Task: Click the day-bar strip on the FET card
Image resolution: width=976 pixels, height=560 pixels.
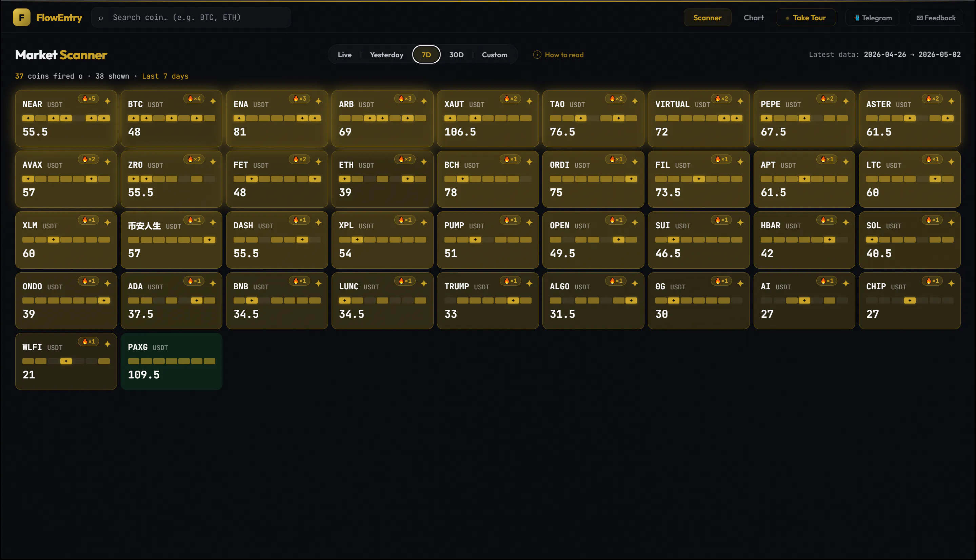Action: pyautogui.click(x=277, y=179)
